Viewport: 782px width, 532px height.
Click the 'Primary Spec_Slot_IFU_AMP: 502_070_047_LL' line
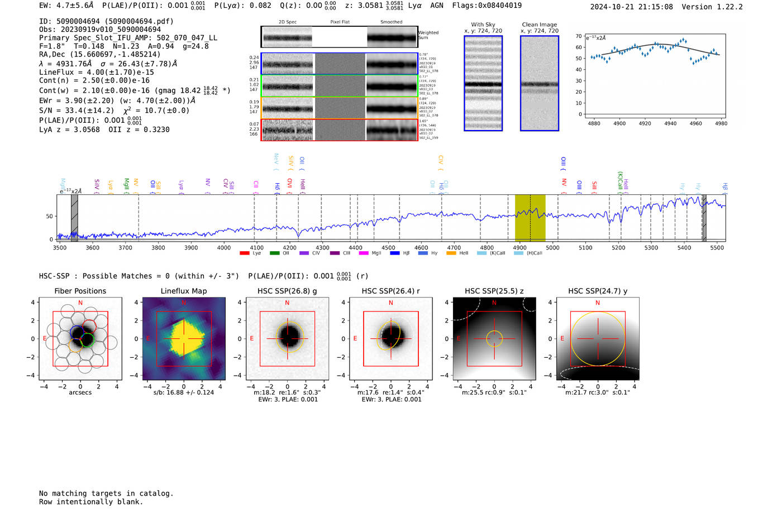128,38
